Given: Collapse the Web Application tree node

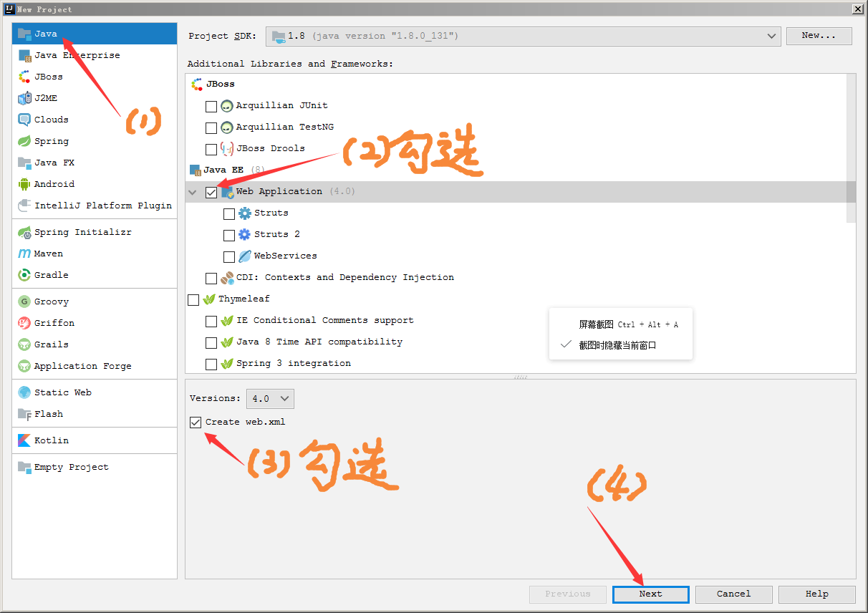Looking at the screenshot, I should pos(193,192).
